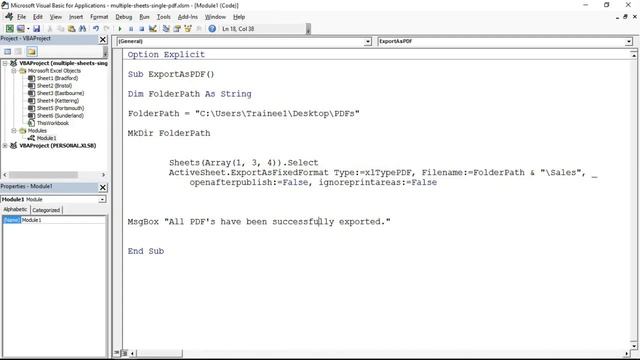Click Procedure View button at code window bottom
Viewport: 640px width, 360px height.
click(117, 353)
